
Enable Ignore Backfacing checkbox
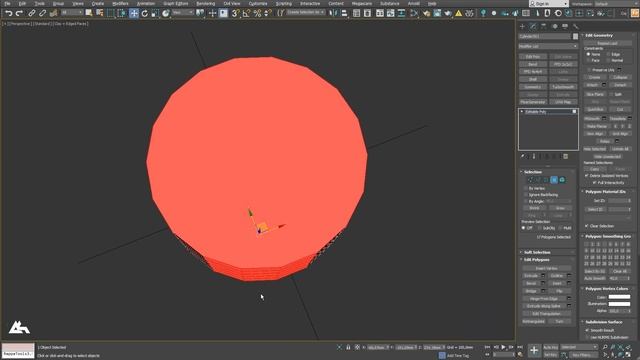[525, 195]
